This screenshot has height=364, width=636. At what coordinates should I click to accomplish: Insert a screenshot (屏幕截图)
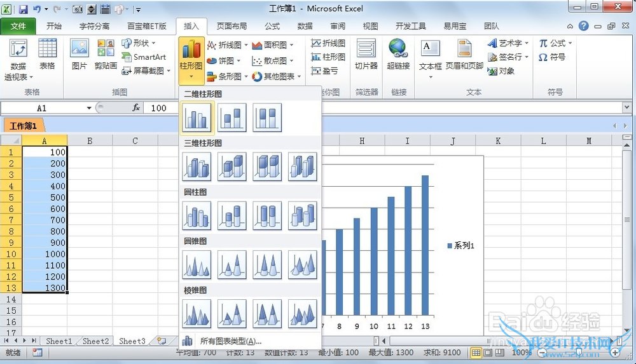pos(146,71)
